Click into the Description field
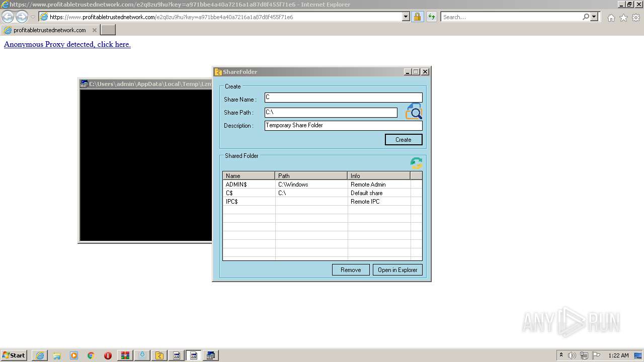The image size is (644, 362). pyautogui.click(x=344, y=126)
